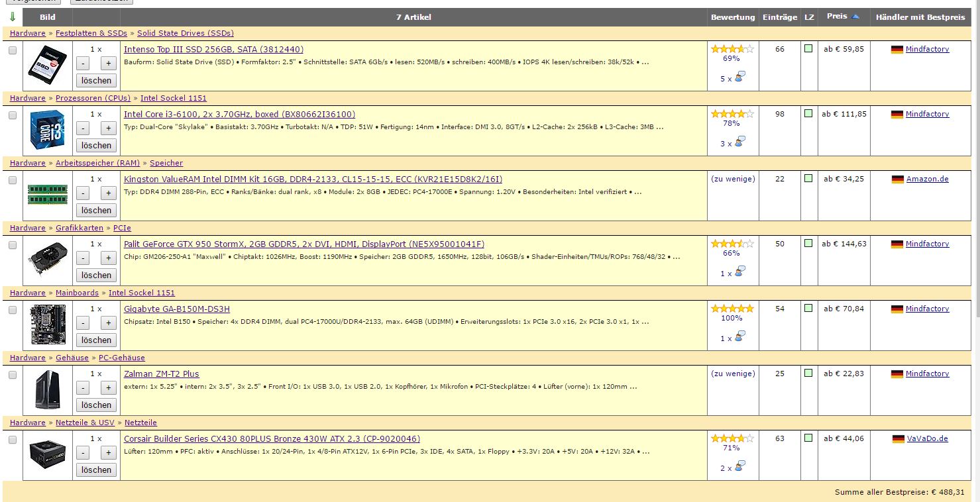Increase quantity of Gigabyte mainboard with plus
Viewport: 980px width, 502px height.
coord(108,323)
